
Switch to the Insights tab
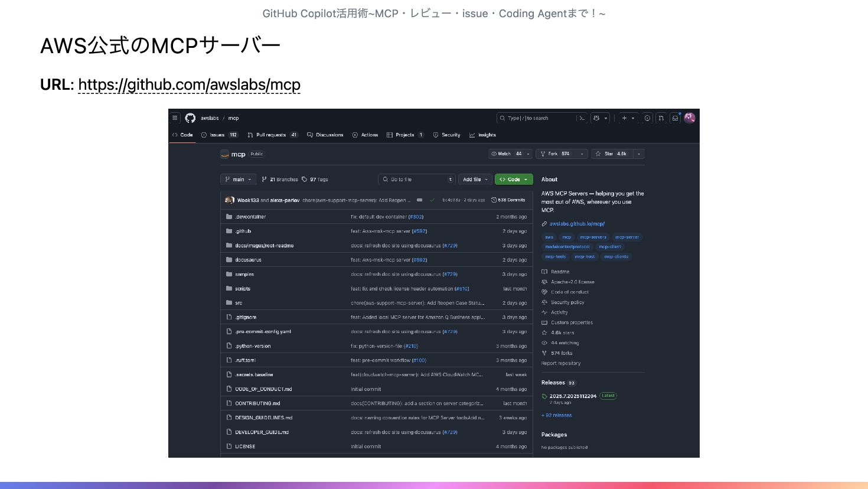(x=482, y=135)
